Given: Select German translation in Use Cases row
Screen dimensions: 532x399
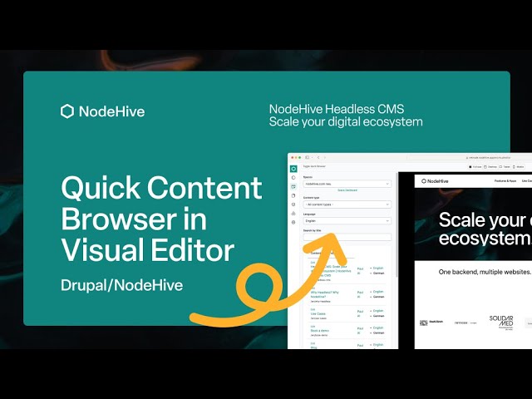Looking at the screenshot, I should (x=379, y=316).
